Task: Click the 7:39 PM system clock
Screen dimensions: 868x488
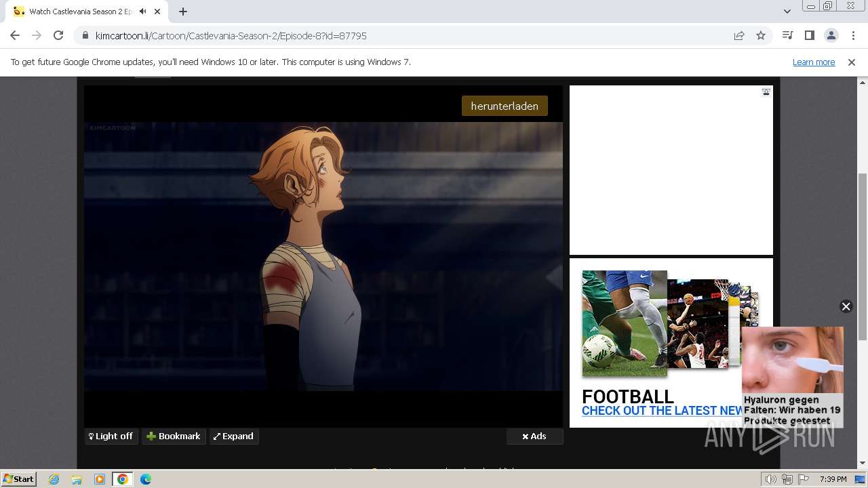Action: coord(833,479)
